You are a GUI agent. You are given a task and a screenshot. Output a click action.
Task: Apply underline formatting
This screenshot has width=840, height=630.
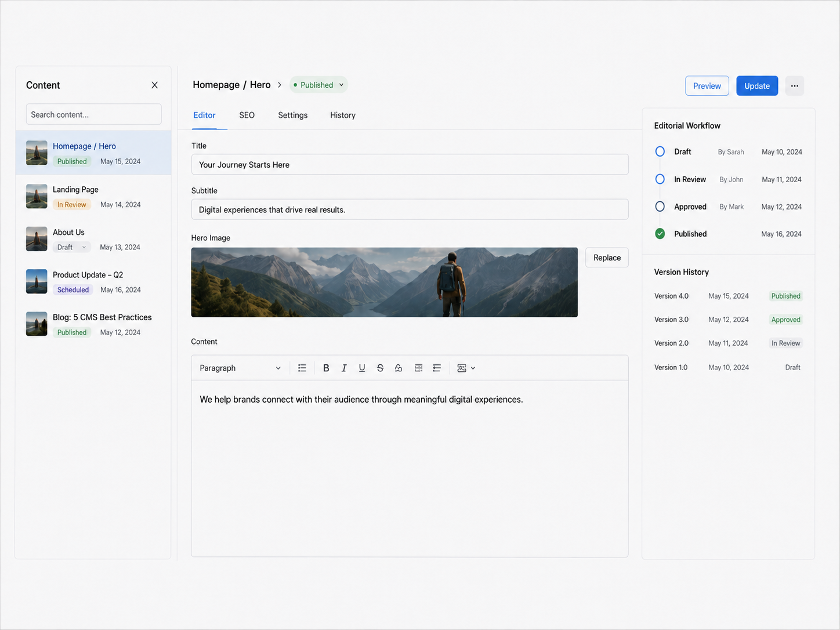point(362,368)
